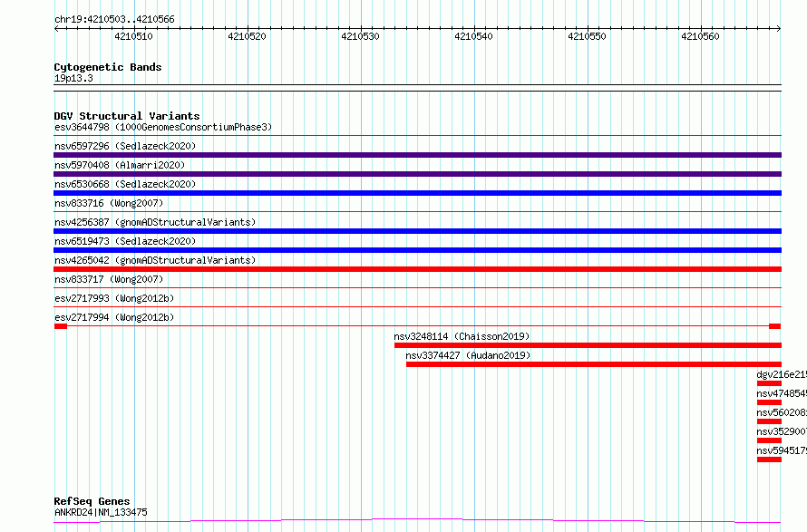
Task: Open the nsv833716 (Wong2007) label
Action: click(109, 203)
